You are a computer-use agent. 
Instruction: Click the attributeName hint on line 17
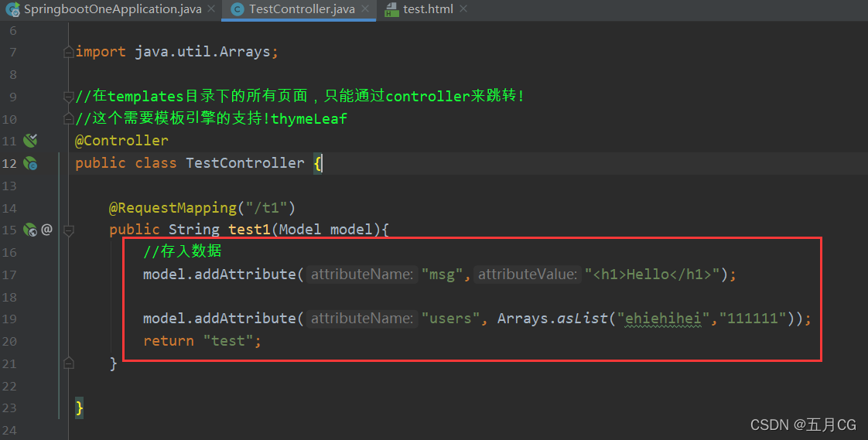pyautogui.click(x=361, y=274)
